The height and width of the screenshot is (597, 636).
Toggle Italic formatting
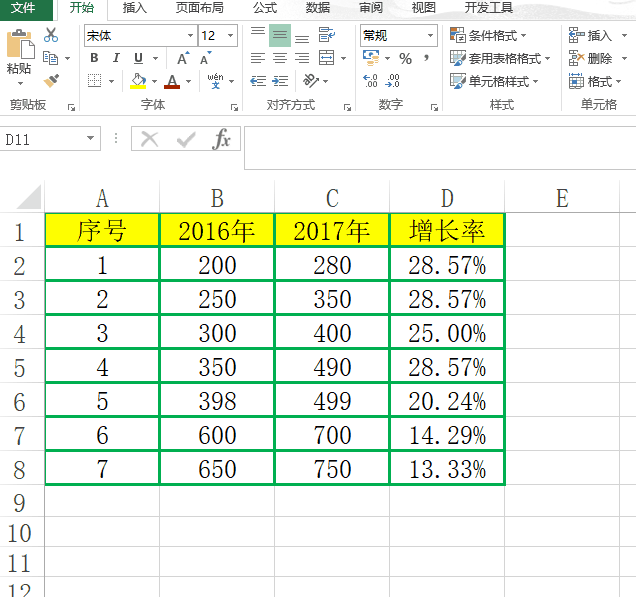(x=116, y=58)
